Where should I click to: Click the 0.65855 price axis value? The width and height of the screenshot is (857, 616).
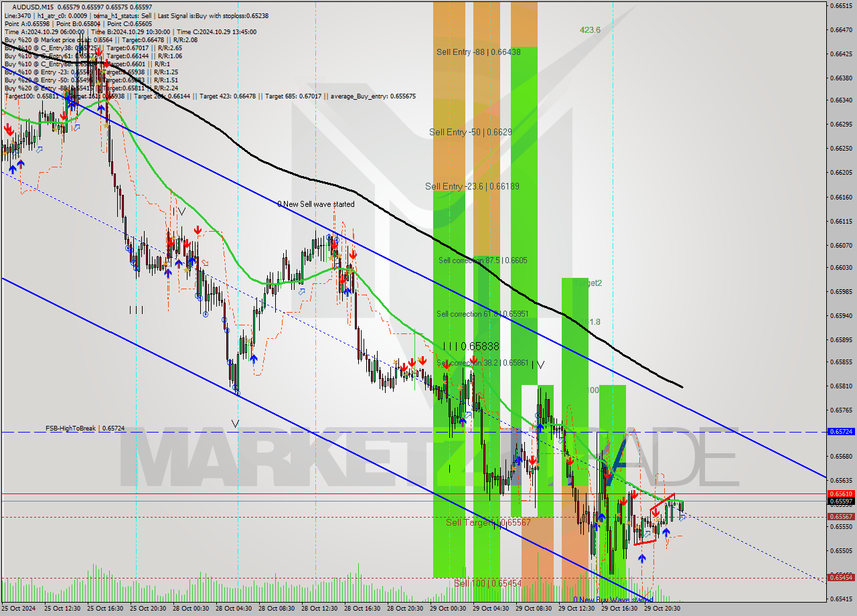pos(841,362)
